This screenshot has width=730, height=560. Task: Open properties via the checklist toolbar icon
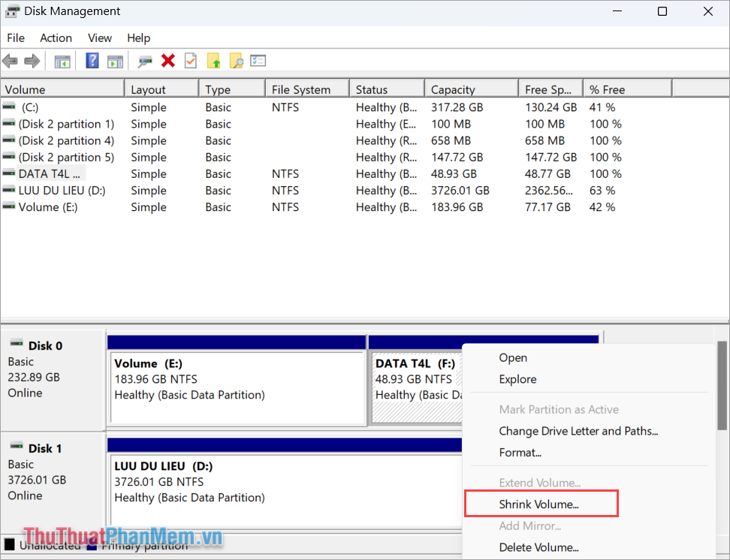258,61
